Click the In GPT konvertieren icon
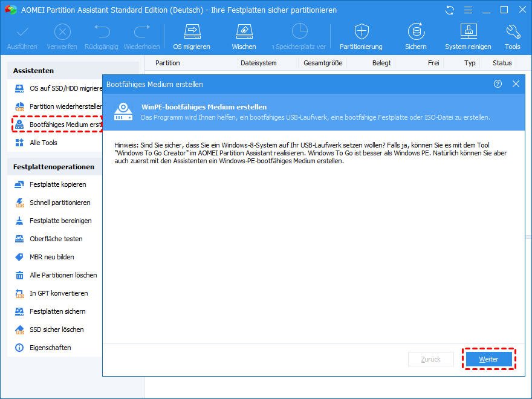The width and height of the screenshot is (532, 399). [x=19, y=293]
